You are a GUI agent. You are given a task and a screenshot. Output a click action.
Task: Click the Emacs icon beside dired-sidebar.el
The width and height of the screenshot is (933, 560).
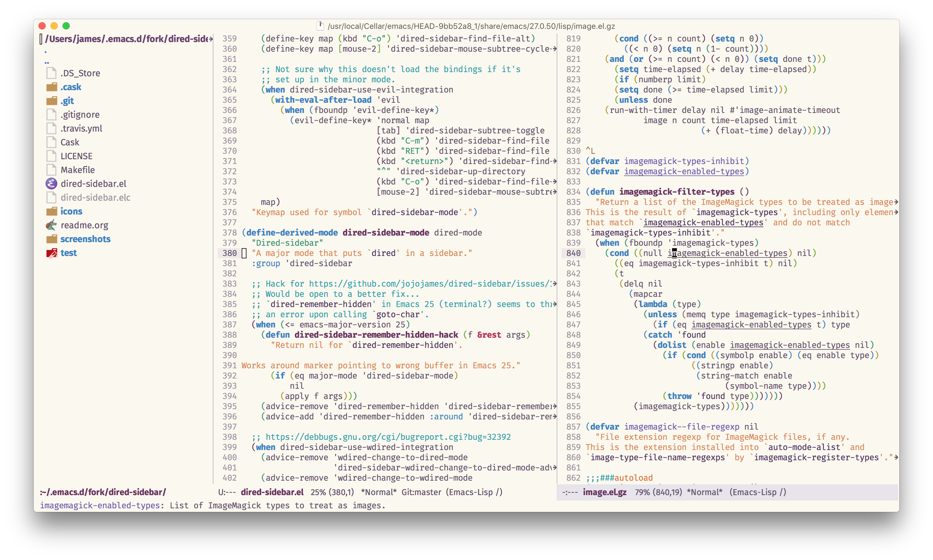click(51, 184)
